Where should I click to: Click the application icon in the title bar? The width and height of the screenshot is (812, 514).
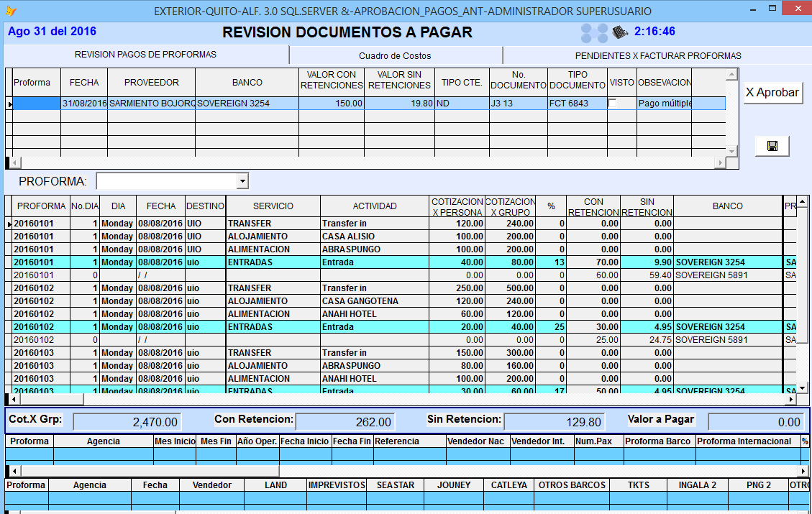pyautogui.click(x=10, y=11)
